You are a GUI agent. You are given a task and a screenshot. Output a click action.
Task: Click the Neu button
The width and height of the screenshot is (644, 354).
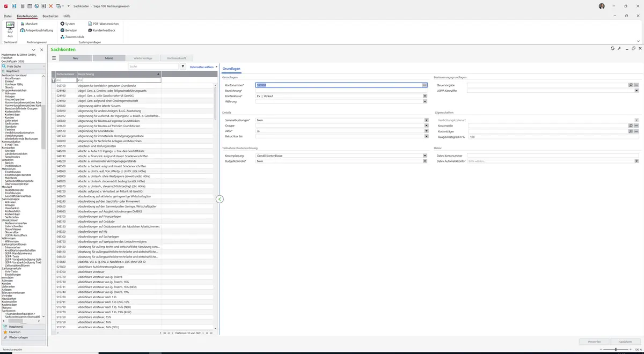[x=75, y=58]
